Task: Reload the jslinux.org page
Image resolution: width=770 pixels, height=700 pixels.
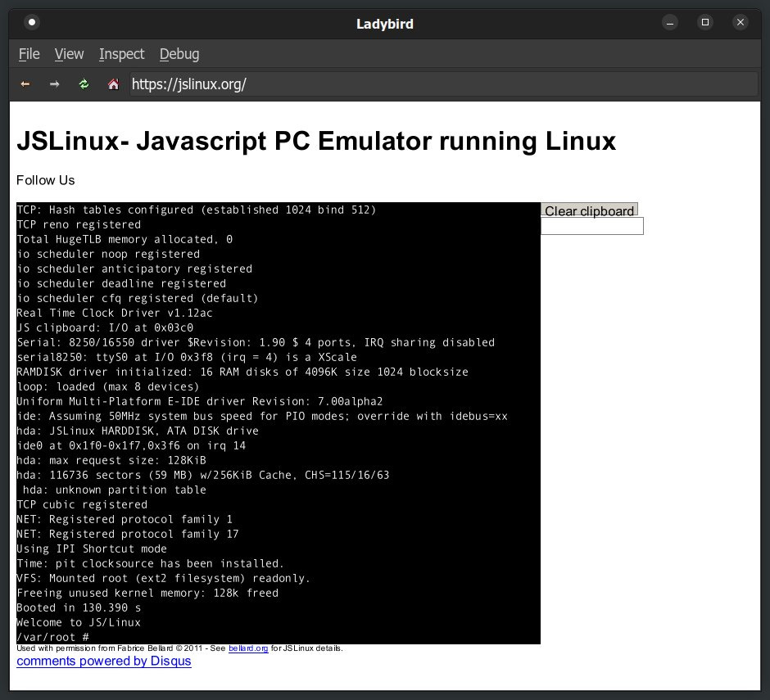Action: pos(84,84)
